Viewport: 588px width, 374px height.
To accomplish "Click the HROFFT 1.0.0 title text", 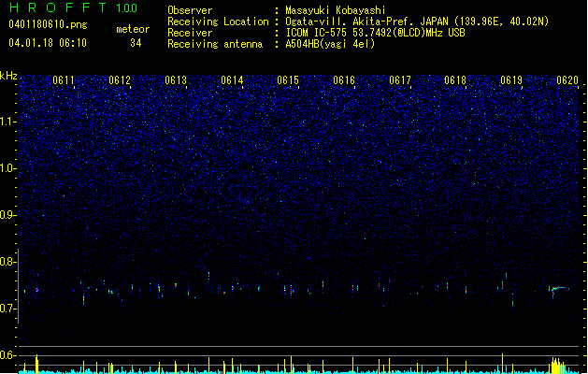I will pyautogui.click(x=74, y=7).
